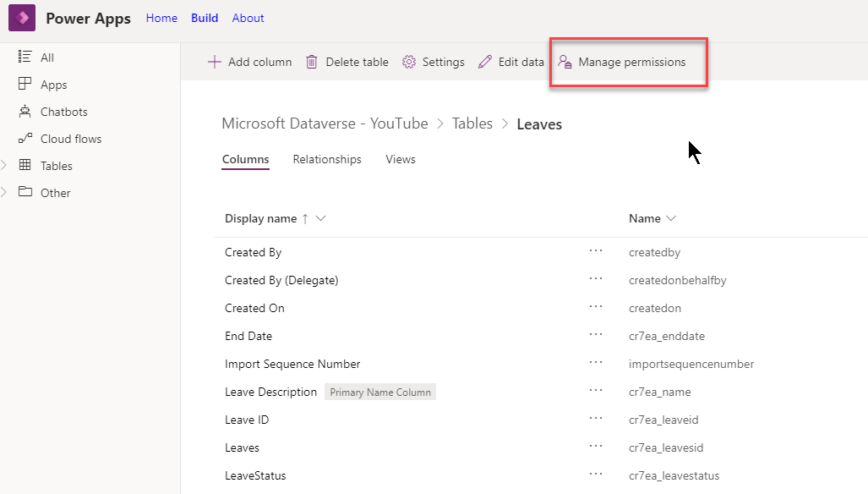Click the sort arrow beside Display name
This screenshot has width=868, height=494.
click(305, 219)
